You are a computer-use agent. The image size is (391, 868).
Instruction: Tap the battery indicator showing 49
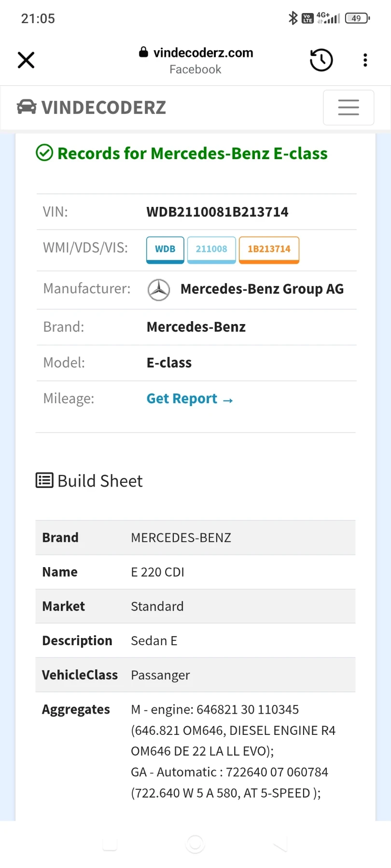click(x=357, y=18)
